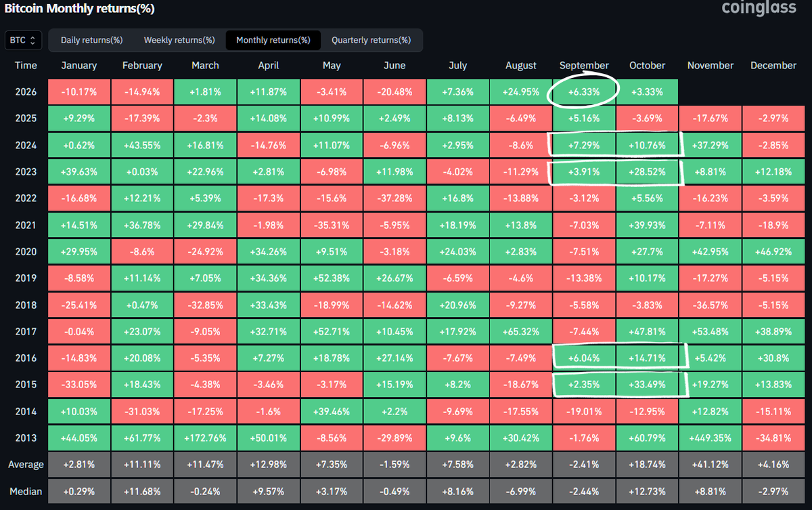Click the 2021 row label
The image size is (812, 510).
coord(26,225)
